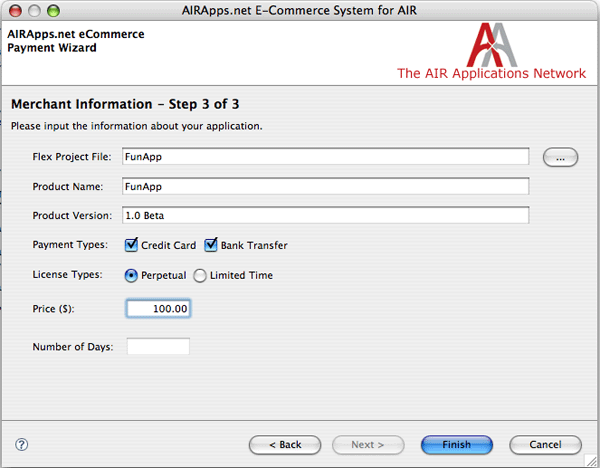This screenshot has width=600, height=468.
Task: Focus the Product Name field
Action: coord(325,186)
